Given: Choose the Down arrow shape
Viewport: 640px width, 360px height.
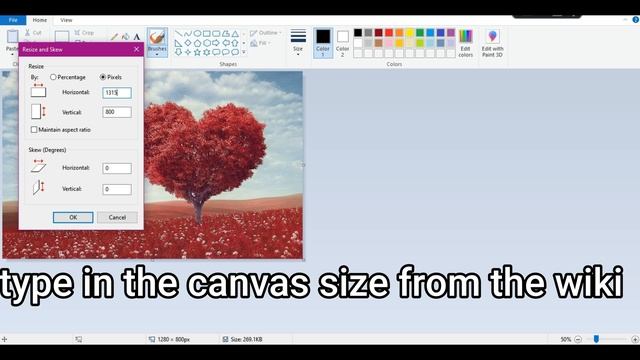Looking at the screenshot, I should [x=179, y=52].
